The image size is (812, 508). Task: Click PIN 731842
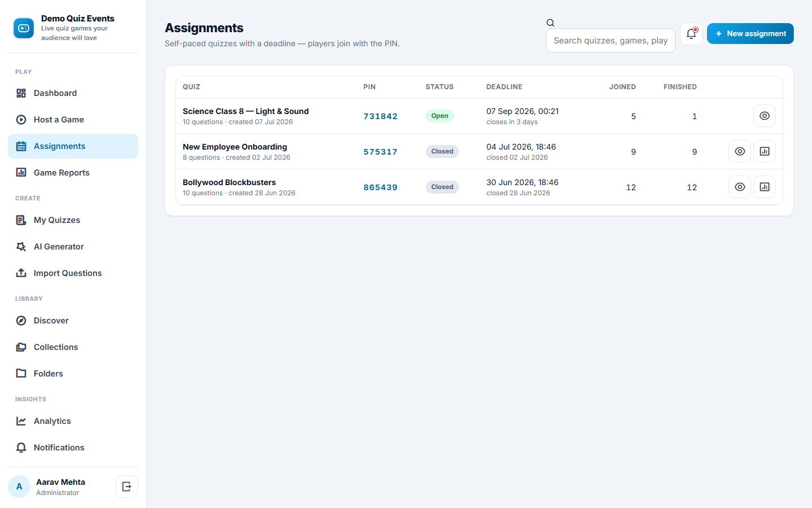381,116
